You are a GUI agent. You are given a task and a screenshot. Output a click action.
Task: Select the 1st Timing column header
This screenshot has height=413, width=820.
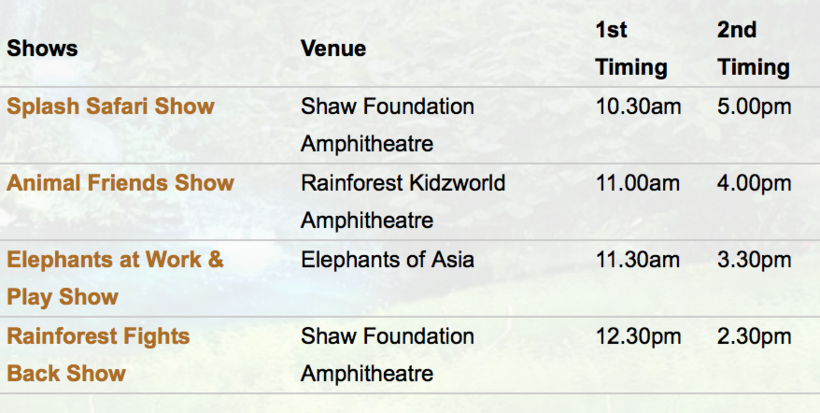(x=630, y=48)
